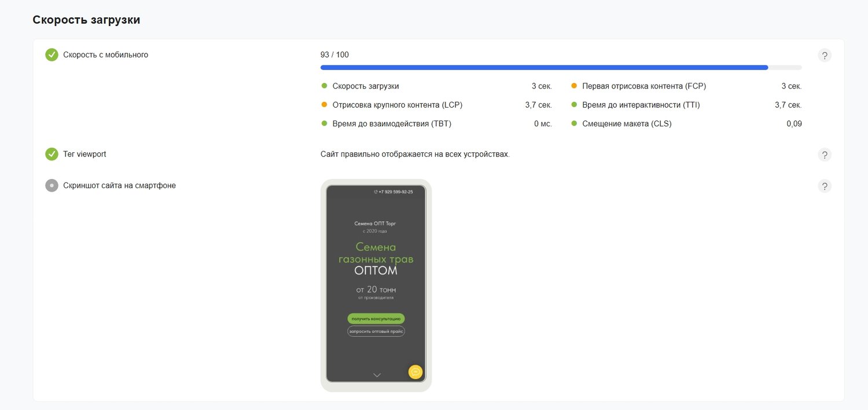Click green checkmark next to Тег viewport

click(x=52, y=154)
